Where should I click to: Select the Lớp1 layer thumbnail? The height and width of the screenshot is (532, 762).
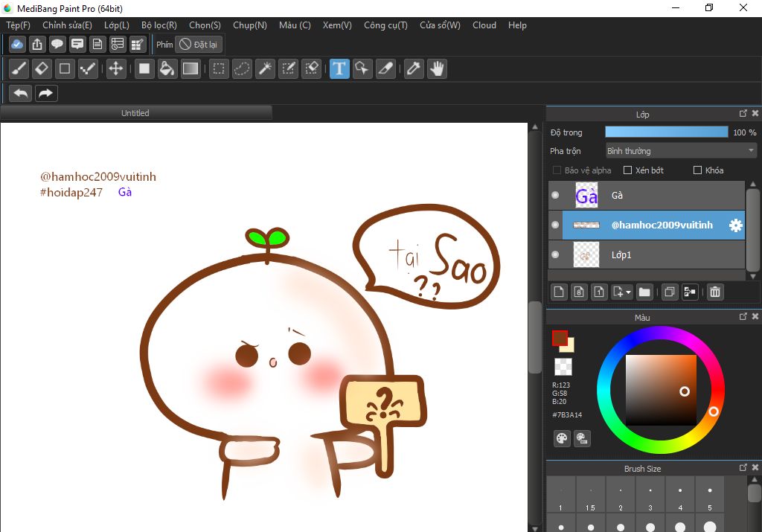point(586,254)
